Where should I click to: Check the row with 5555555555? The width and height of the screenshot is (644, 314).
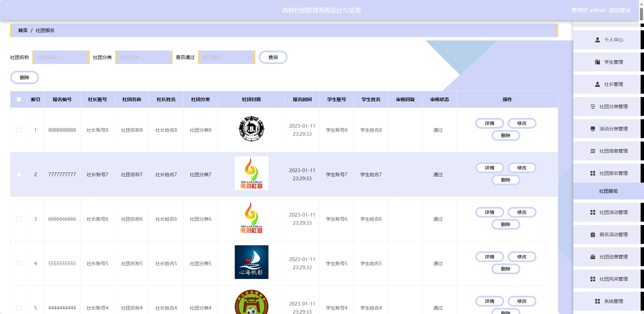coord(19,263)
